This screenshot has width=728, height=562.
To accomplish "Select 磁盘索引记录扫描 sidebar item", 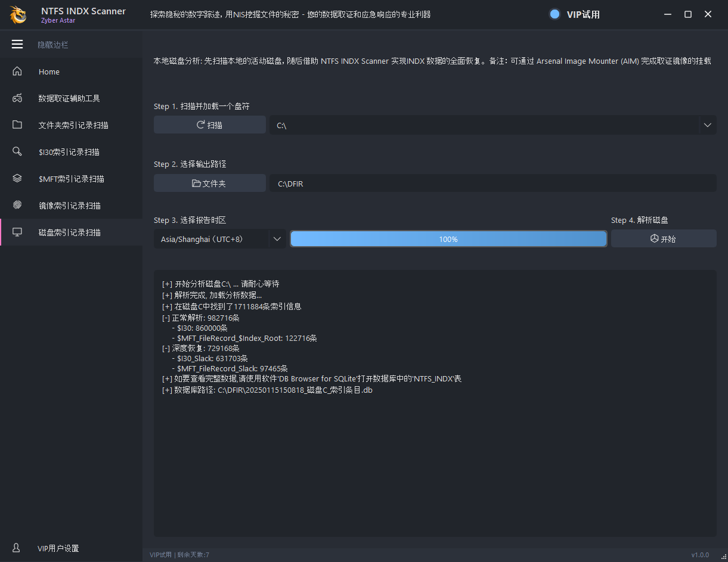I will 71,232.
